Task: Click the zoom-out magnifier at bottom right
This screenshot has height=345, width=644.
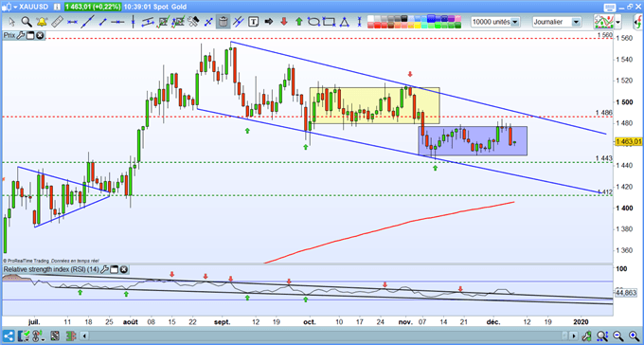Action: click(x=618, y=336)
